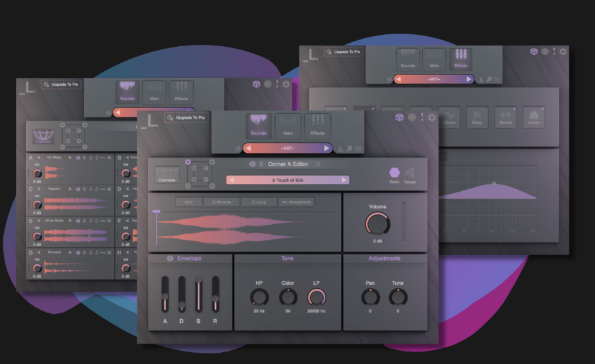Image resolution: width=595 pixels, height=364 pixels.
Task: Enable the Loop toggle above waveform
Action: (258, 202)
